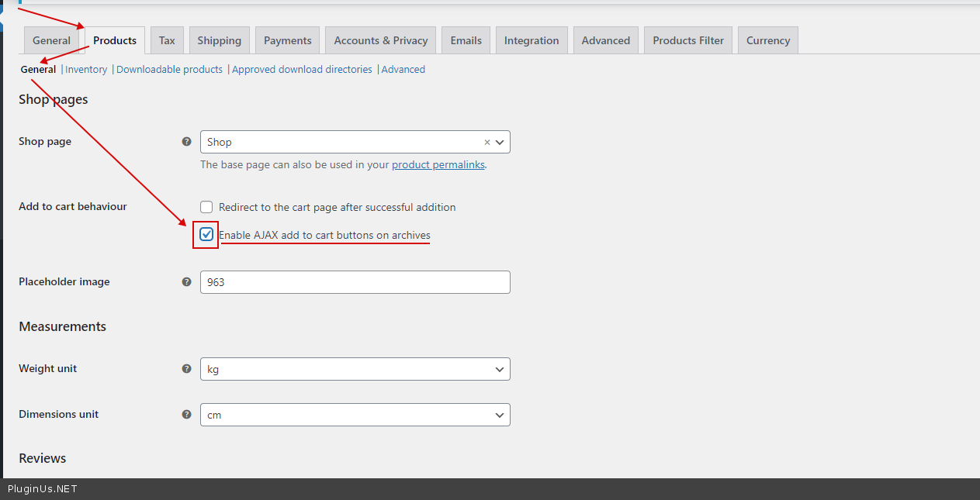Uncheck Enable AJAX add to cart buttons
This screenshot has width=980, height=500.
206,234
